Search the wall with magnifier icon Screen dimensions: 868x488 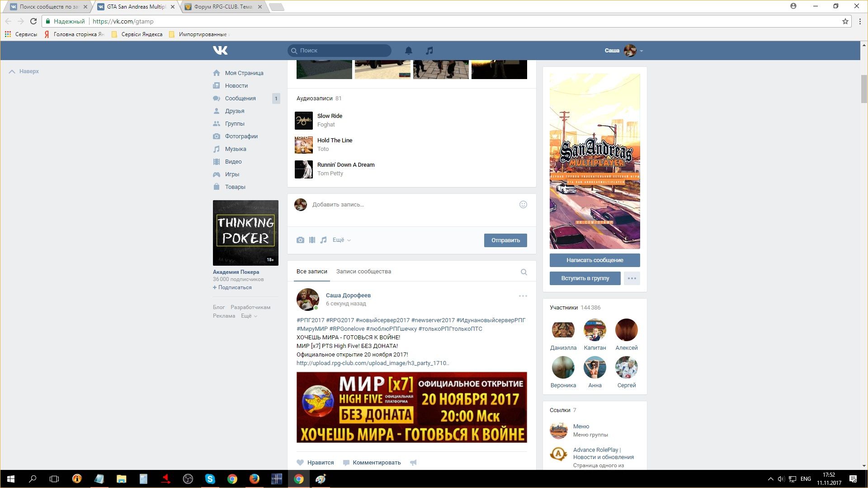tap(524, 272)
